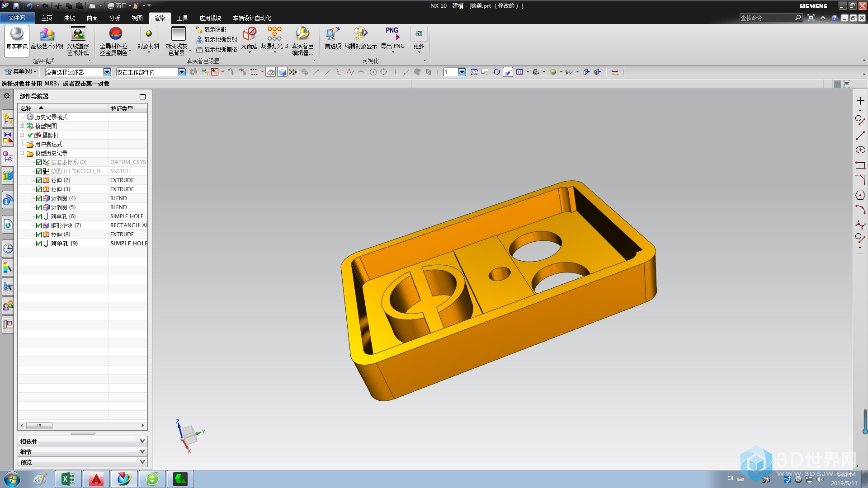Click the Windows Start button

pos(12,479)
